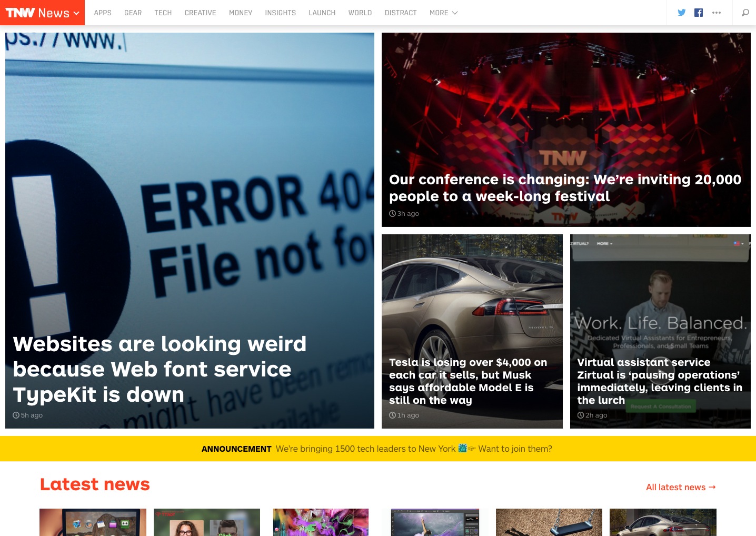Open the week-long festival conference article

click(x=565, y=188)
